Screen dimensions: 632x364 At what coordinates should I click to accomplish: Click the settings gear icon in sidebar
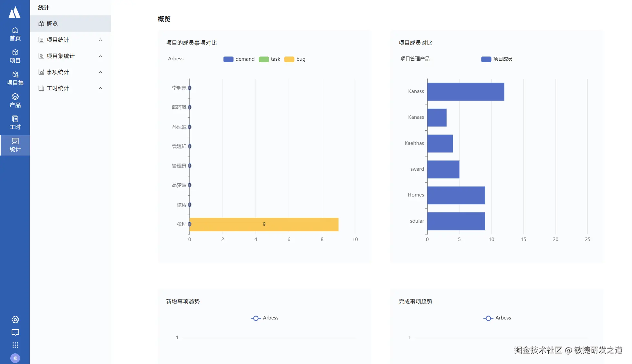coord(15,319)
